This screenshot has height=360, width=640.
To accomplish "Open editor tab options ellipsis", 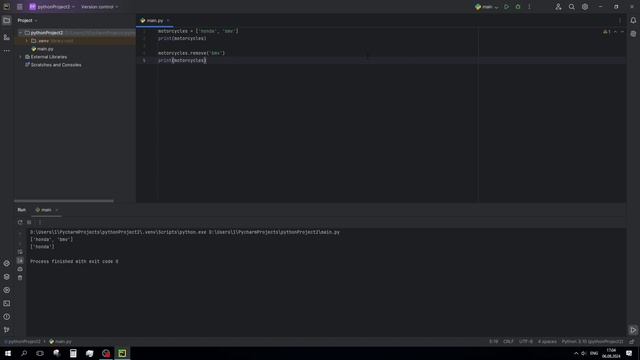I will click(620, 20).
